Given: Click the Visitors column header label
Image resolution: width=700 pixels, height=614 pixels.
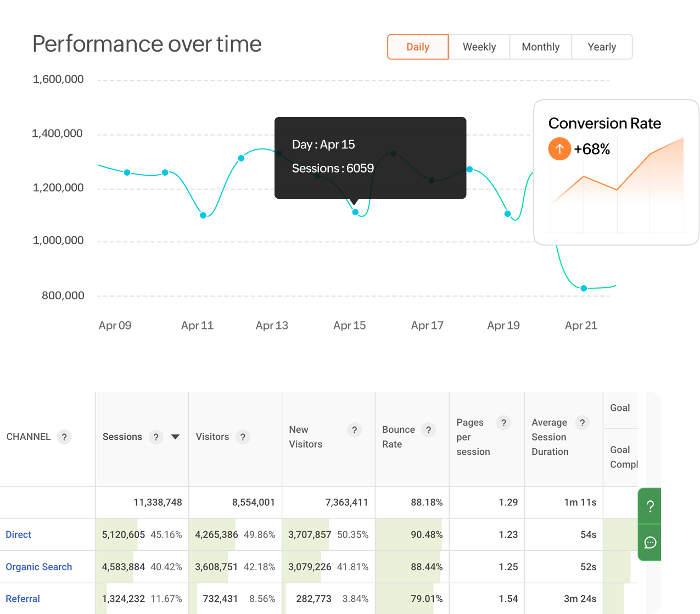Looking at the screenshot, I should coord(212,437).
